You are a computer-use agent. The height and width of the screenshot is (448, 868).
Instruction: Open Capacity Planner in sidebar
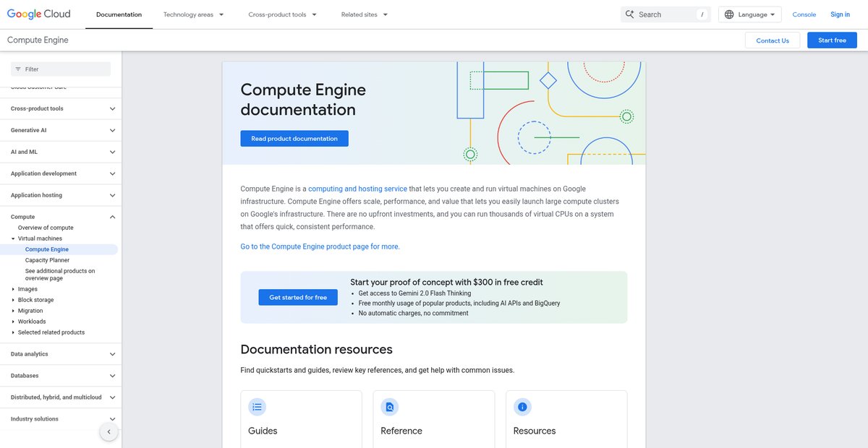point(48,260)
